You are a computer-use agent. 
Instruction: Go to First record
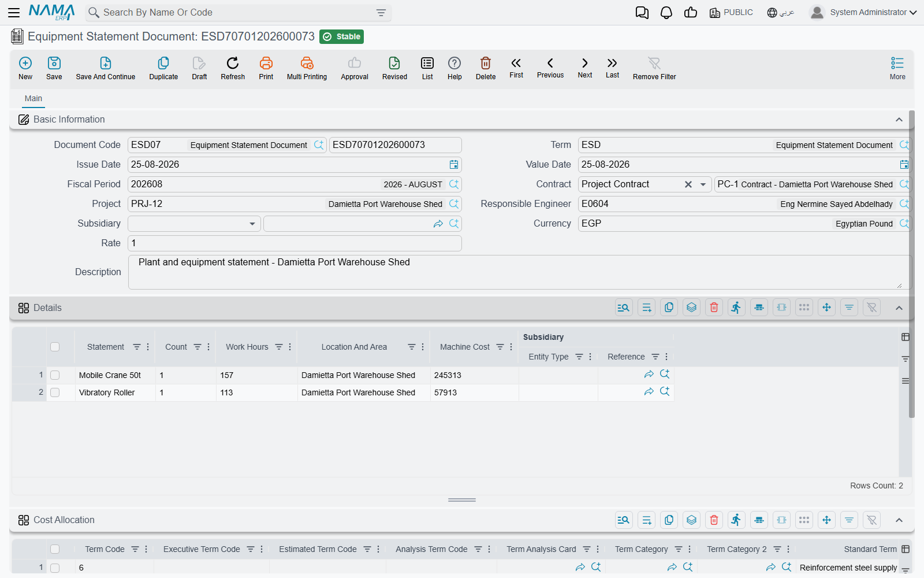click(x=516, y=68)
